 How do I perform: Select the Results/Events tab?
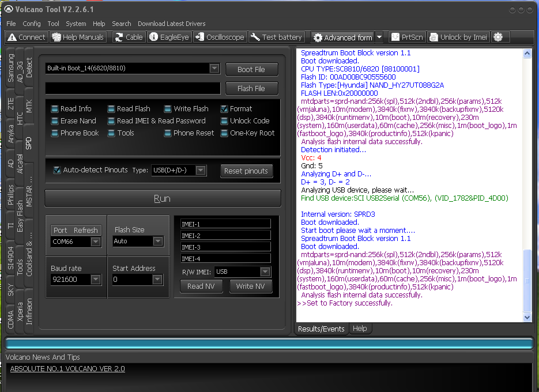321,329
